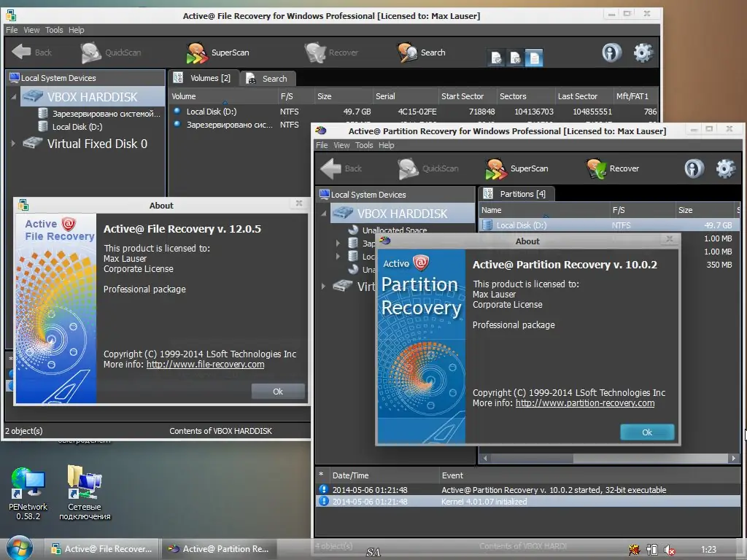
Task: Open www.partition-recovery.com link
Action: pyautogui.click(x=585, y=402)
